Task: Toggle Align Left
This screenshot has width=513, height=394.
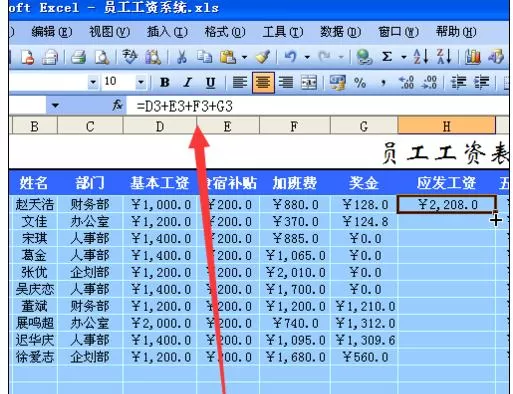Action: pos(239,82)
